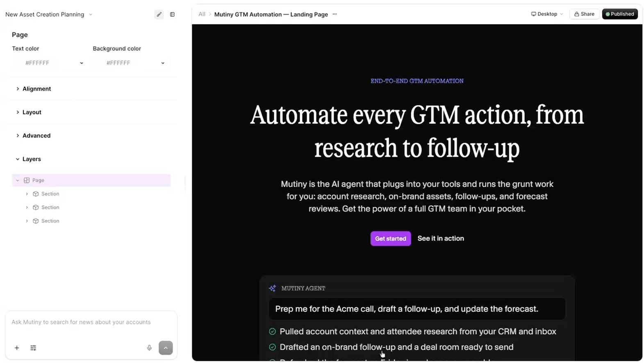Click the send arrow button in chat
Screen dimensions: 644x363
[166, 348]
